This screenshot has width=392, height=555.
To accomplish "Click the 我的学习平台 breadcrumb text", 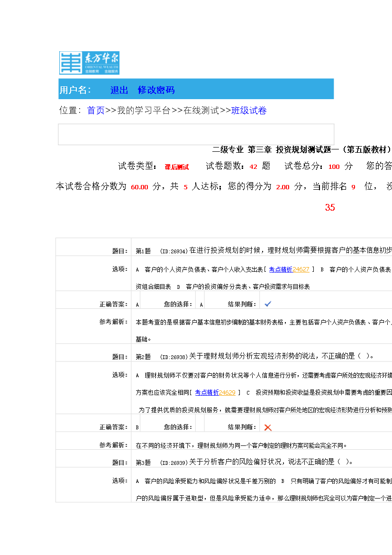I will 144,111.
